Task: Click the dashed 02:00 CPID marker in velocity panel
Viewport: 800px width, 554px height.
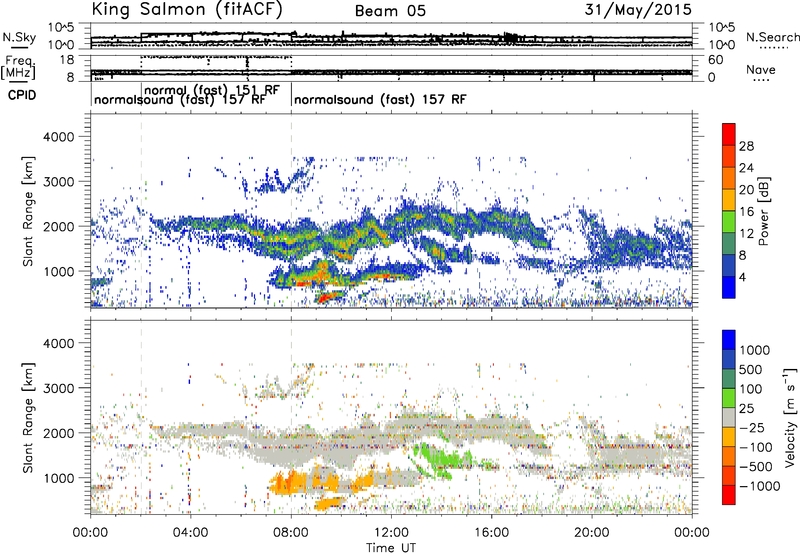Action: pyautogui.click(x=141, y=417)
